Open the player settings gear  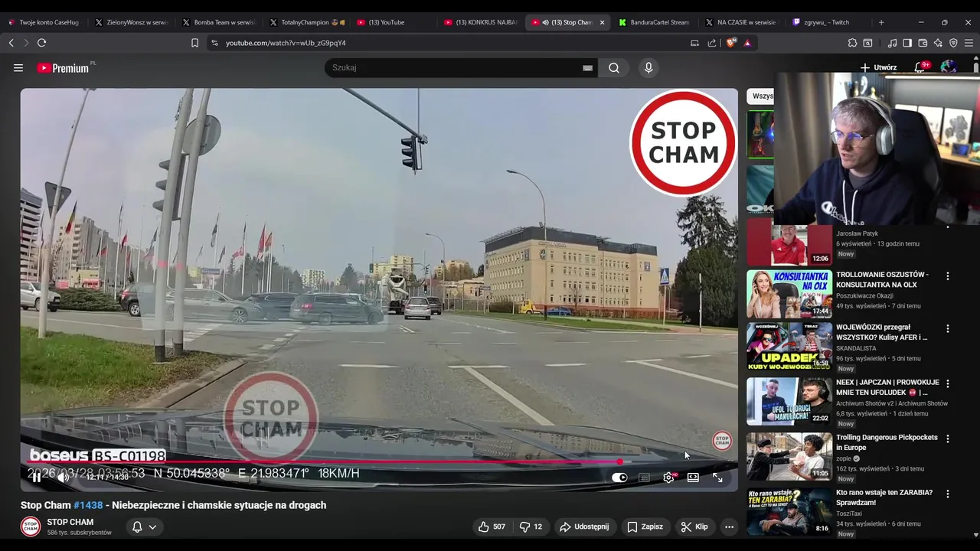[668, 478]
